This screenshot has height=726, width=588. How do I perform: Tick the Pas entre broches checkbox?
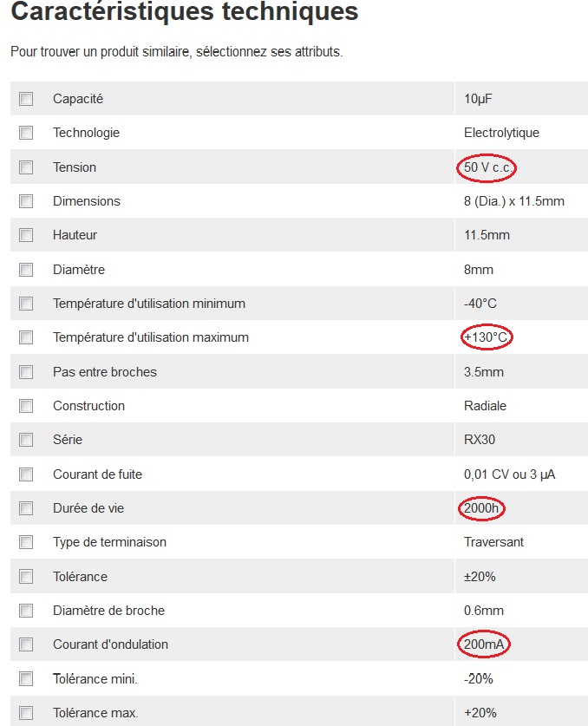coord(26,372)
